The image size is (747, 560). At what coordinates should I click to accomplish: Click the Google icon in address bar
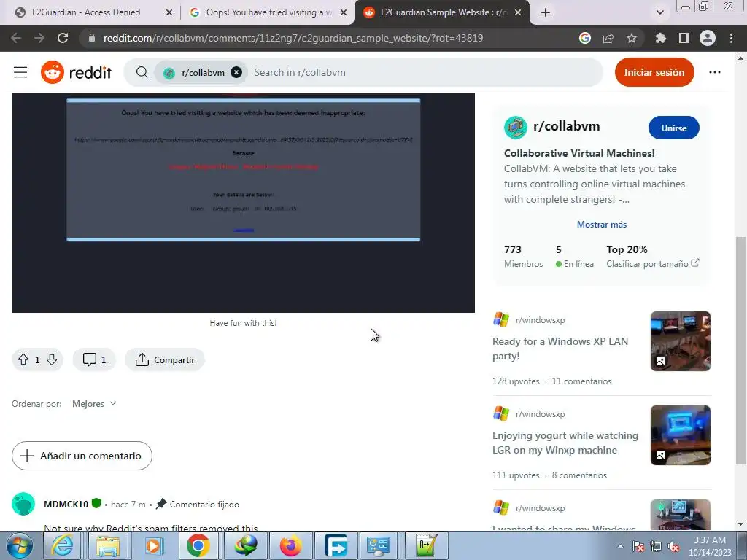pos(585,38)
